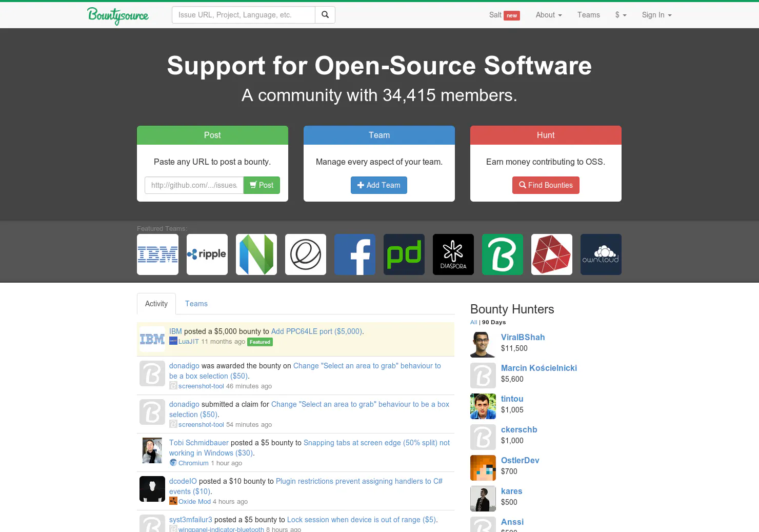Switch to the Teams tab below featured teams
This screenshot has height=532, width=759.
click(196, 304)
